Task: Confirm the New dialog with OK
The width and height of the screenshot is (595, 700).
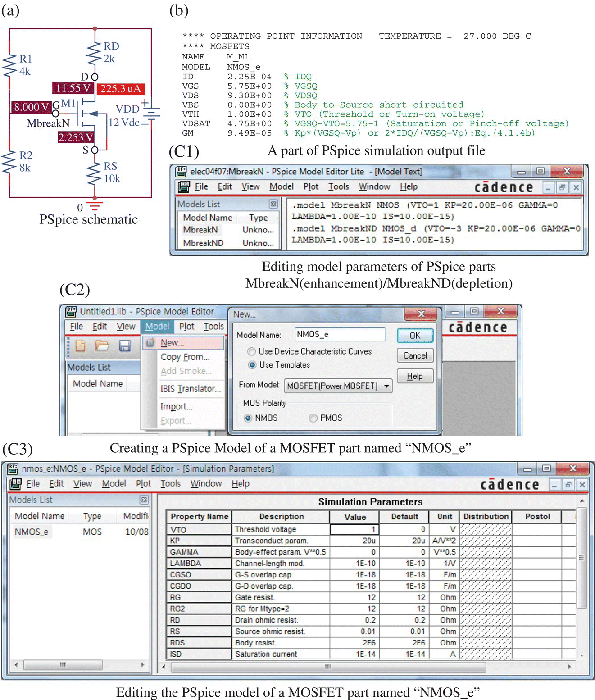Action: (x=415, y=336)
